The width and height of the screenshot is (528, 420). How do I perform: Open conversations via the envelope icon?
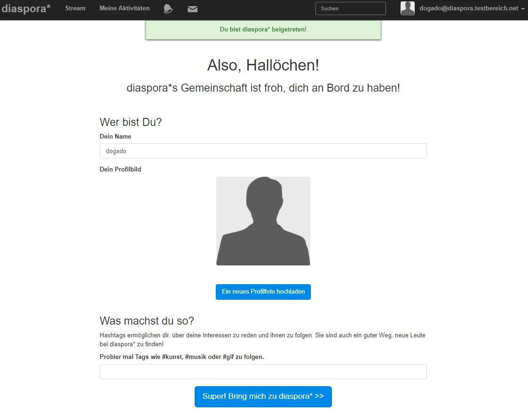point(192,9)
